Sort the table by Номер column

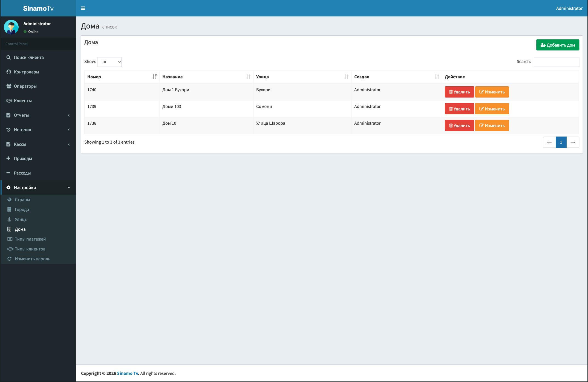[x=122, y=77]
